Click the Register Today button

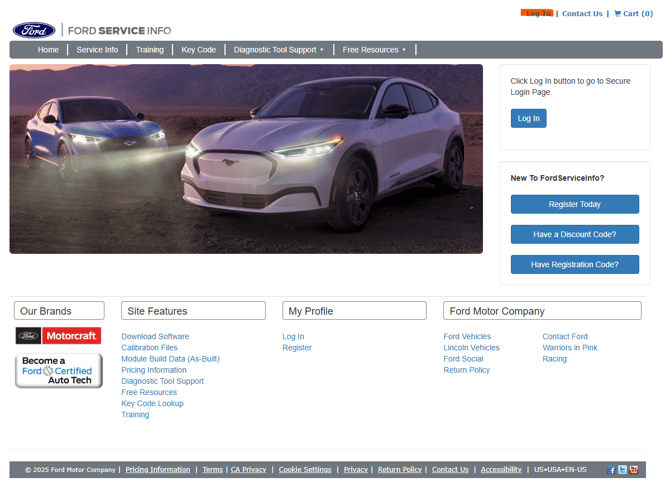coord(574,204)
